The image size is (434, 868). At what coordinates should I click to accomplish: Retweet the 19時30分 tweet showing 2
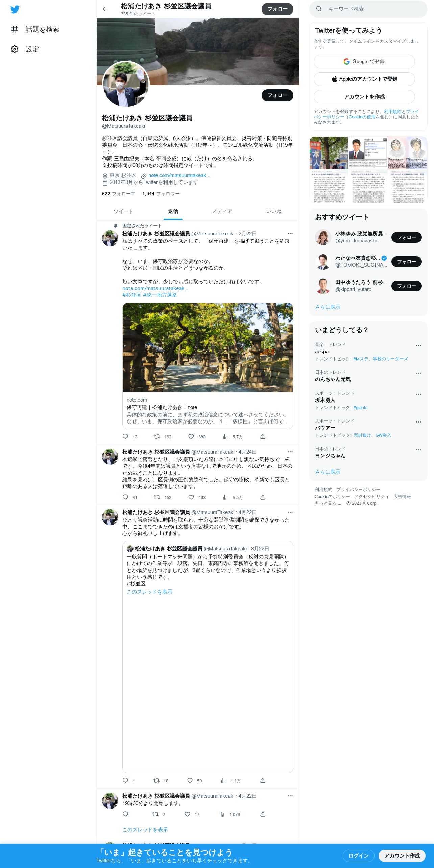155,814
